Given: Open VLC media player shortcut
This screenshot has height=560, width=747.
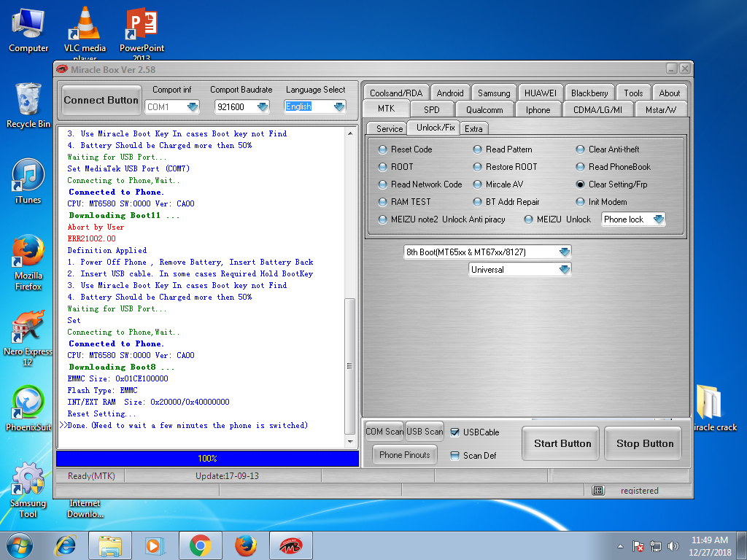Looking at the screenshot, I should 85,34.
